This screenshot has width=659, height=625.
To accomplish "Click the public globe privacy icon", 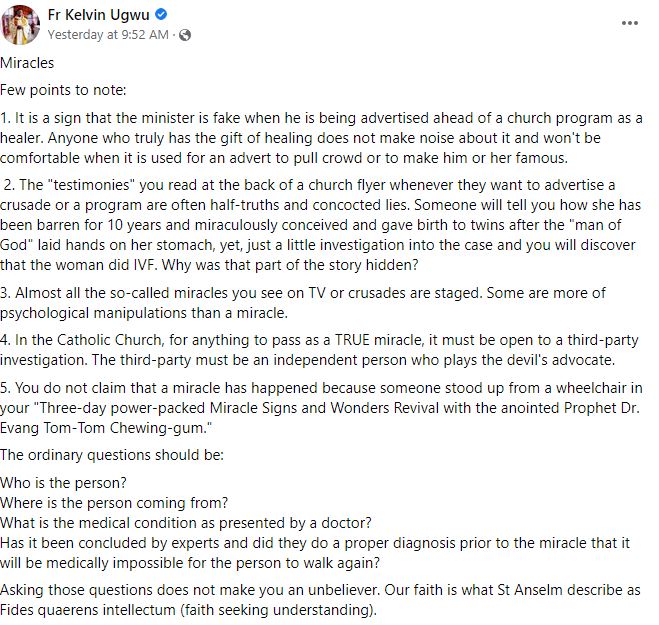I will 185,35.
